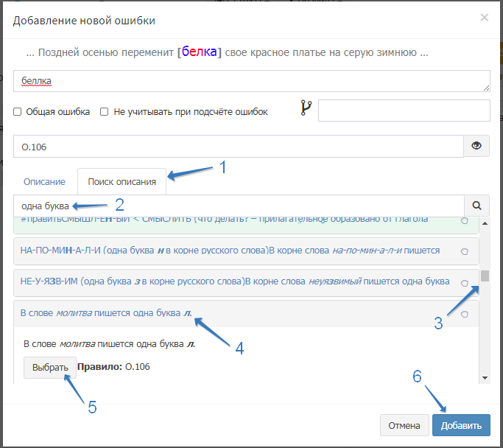Click the hand icon on the НА-ПО-МИН-А-Л-И row
The width and height of the screenshot is (503, 448).
click(x=464, y=251)
